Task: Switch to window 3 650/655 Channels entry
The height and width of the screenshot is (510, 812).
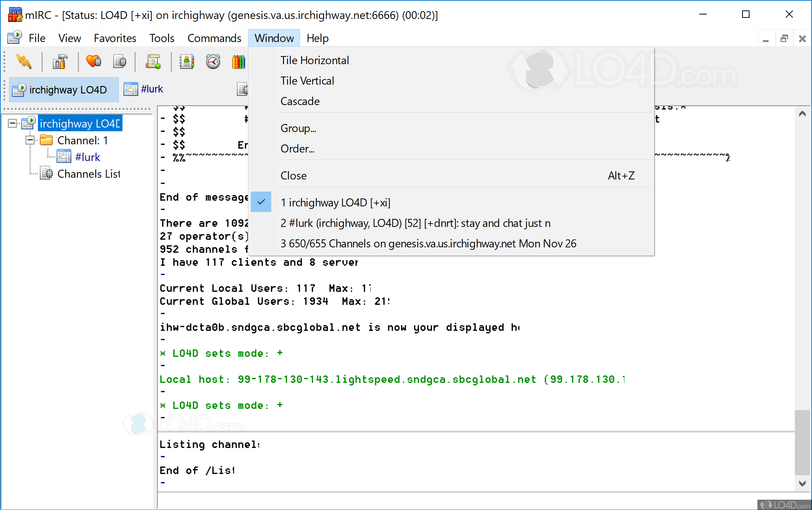Action: pyautogui.click(x=451, y=243)
